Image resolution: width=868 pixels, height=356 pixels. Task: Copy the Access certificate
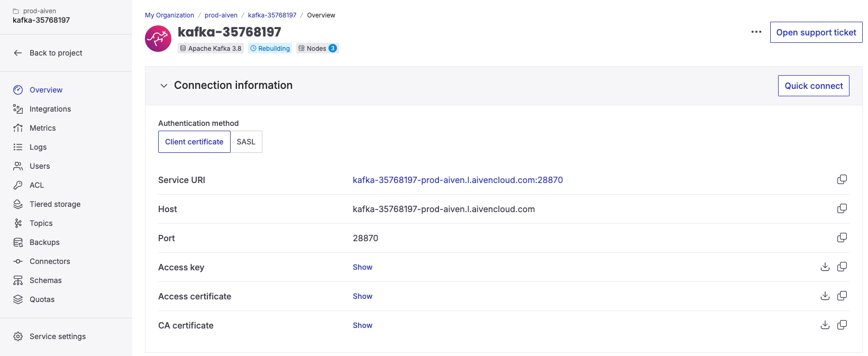[x=842, y=296]
